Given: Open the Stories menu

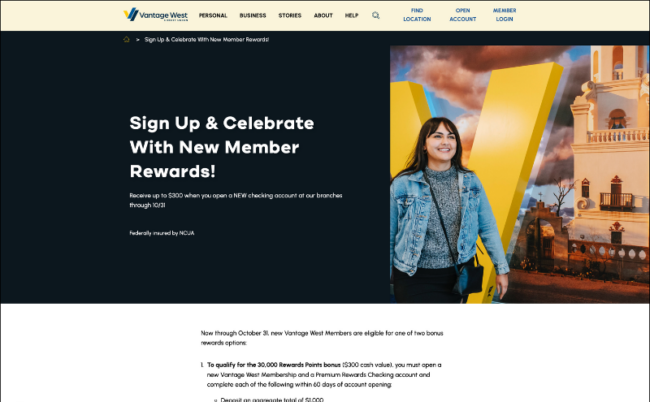Looking at the screenshot, I should pos(290,15).
